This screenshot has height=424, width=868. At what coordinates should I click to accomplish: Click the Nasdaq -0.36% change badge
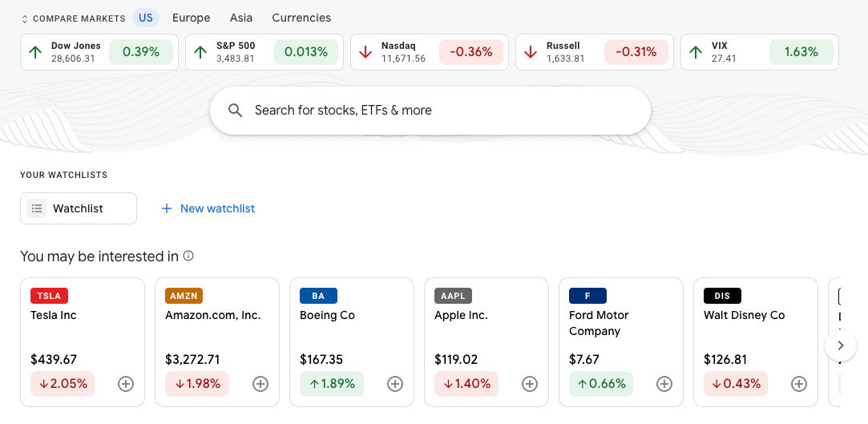[x=471, y=52]
